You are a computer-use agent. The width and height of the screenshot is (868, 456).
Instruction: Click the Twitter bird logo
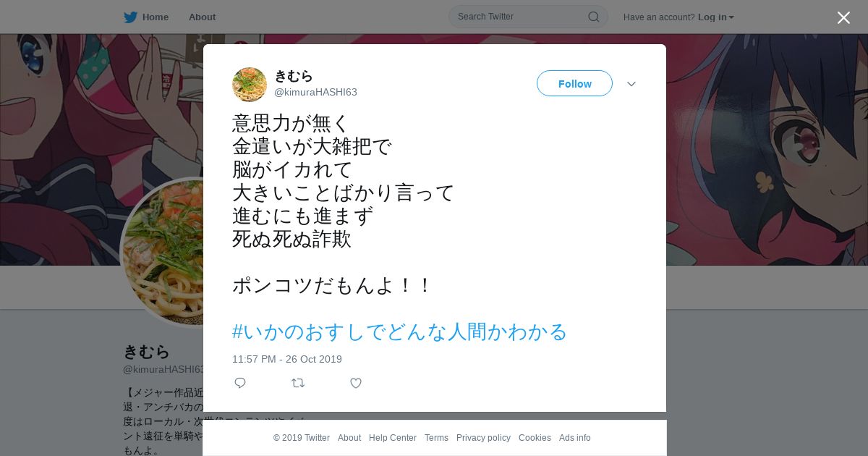click(x=130, y=17)
